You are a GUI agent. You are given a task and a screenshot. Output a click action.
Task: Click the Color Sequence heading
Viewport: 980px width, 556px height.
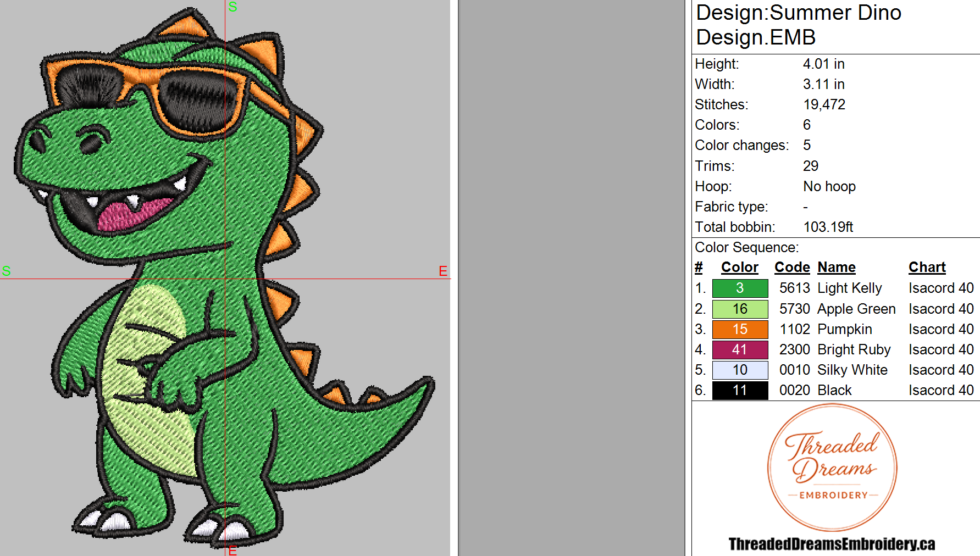746,248
